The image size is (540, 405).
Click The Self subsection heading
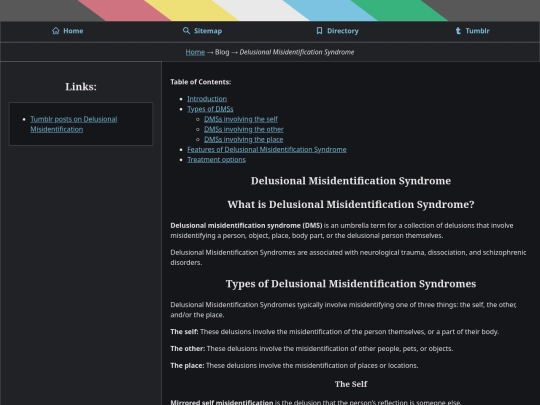[351, 384]
